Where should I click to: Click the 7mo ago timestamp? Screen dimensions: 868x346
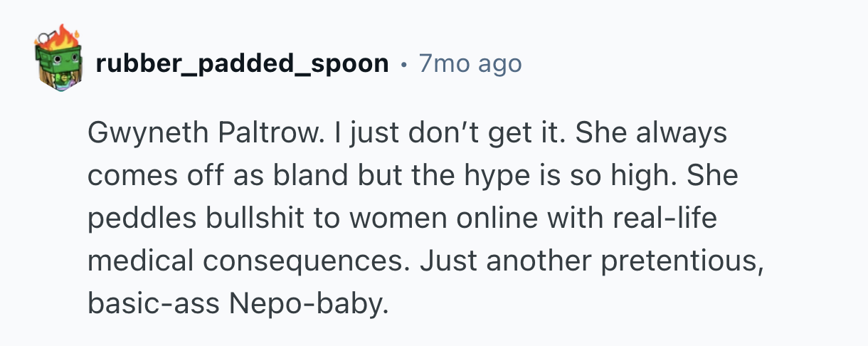[470, 65]
